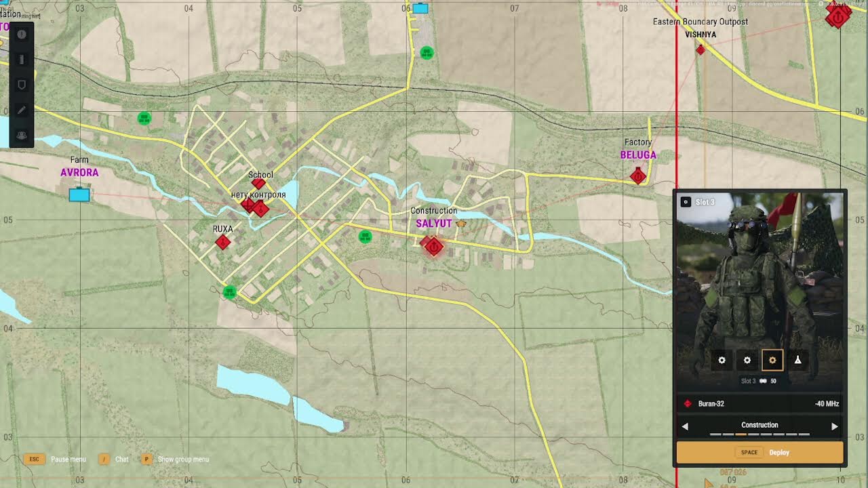This screenshot has width=868, height=488.
Task: Go to previous spawn point with left arrow
Action: pyautogui.click(x=685, y=426)
